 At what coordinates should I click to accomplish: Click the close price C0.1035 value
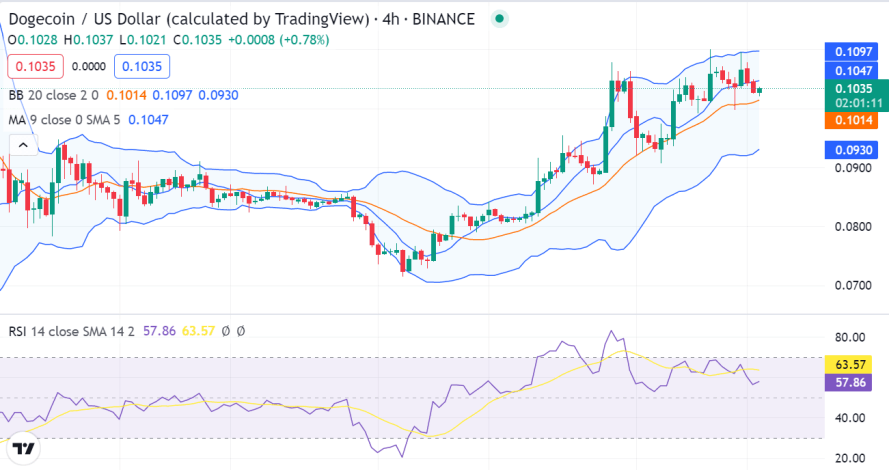pyautogui.click(x=197, y=40)
